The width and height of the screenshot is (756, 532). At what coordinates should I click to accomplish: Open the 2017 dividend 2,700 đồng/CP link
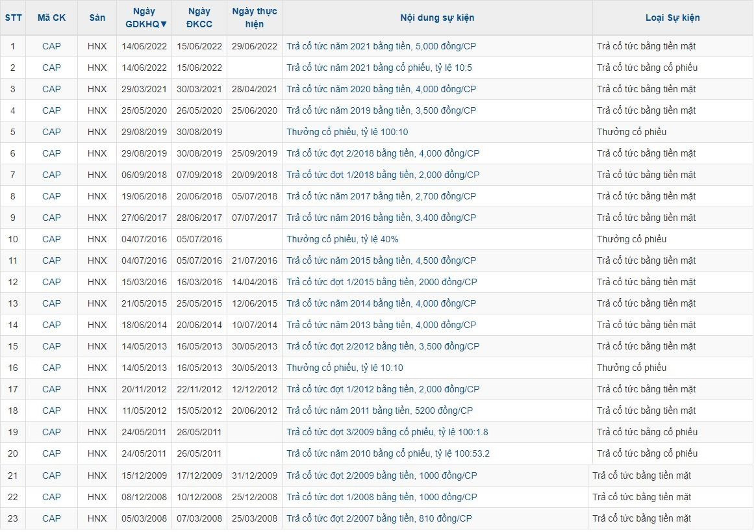click(381, 196)
